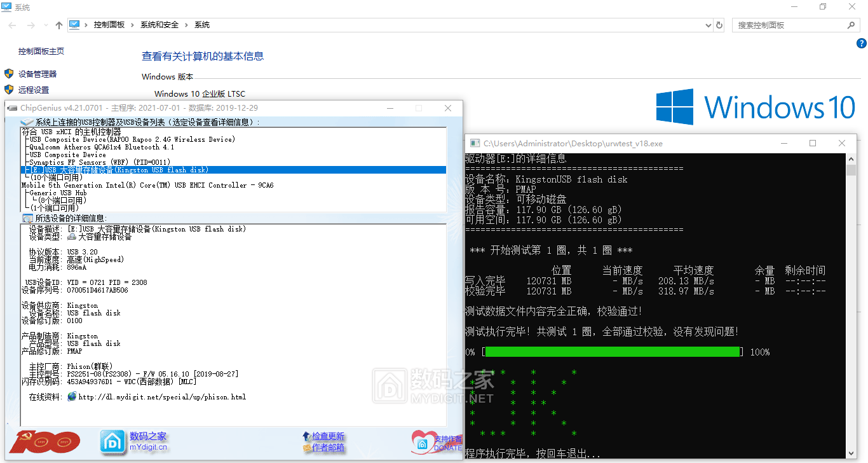Select 控制面板 in the address breadcrumb
This screenshot has width=868, height=463.
coord(109,25)
